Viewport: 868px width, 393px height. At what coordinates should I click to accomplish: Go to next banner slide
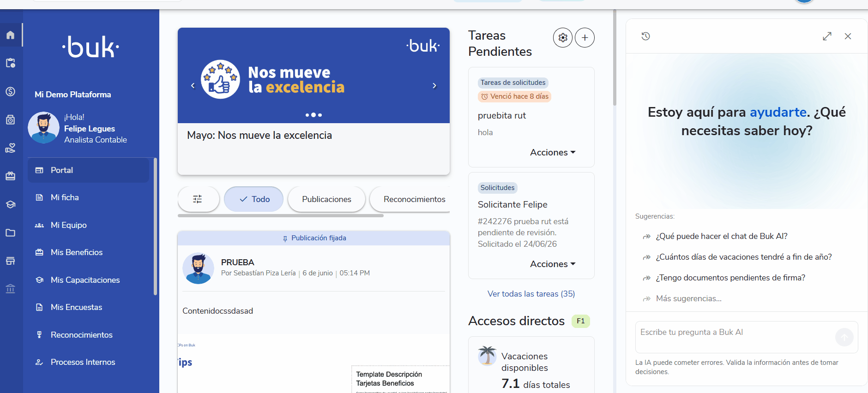(434, 86)
